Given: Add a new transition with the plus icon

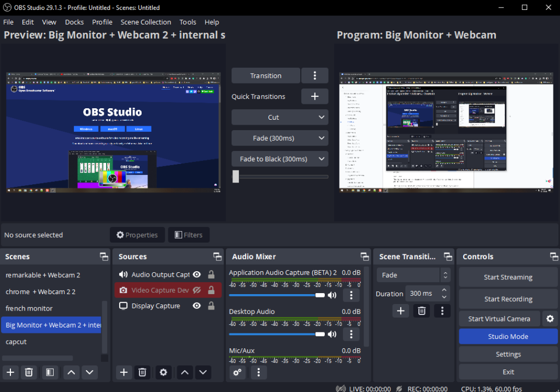Looking at the screenshot, I should coord(400,311).
